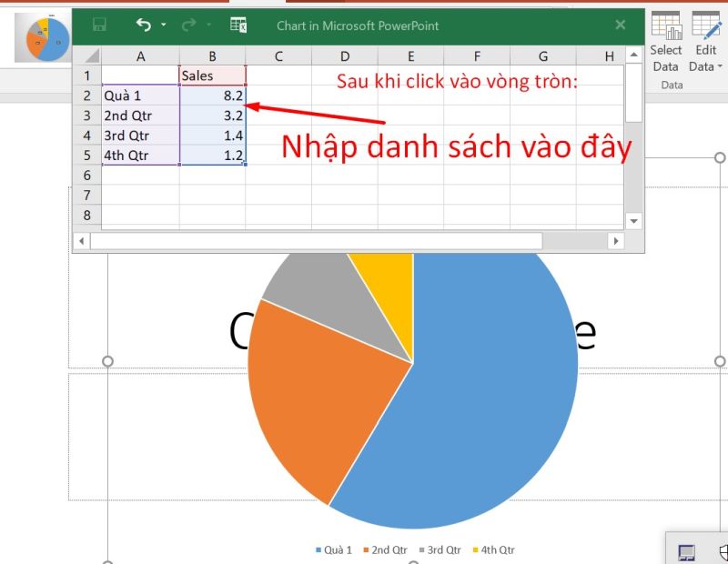This screenshot has height=564, width=728.
Task: Click the Undo arrow in data window
Action: pos(143,25)
